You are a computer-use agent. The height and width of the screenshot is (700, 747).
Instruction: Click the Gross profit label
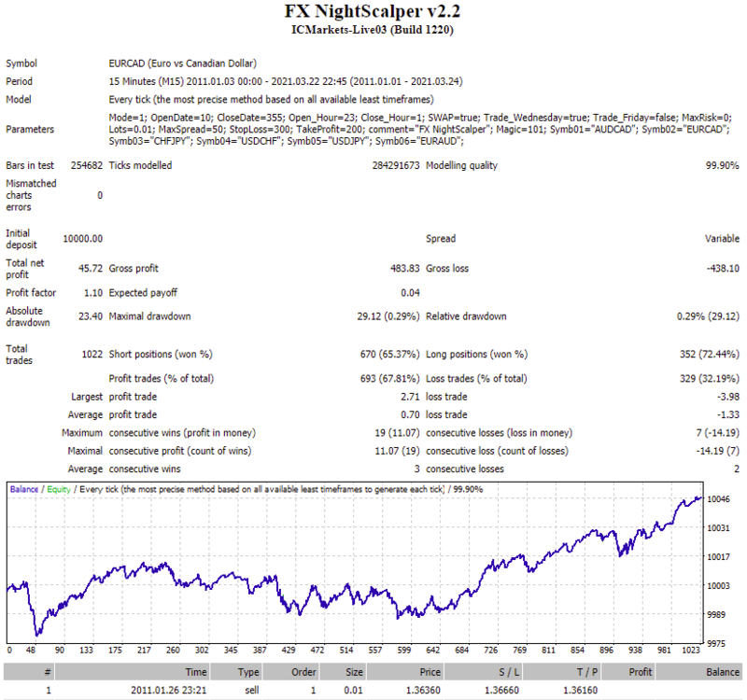pyautogui.click(x=134, y=269)
